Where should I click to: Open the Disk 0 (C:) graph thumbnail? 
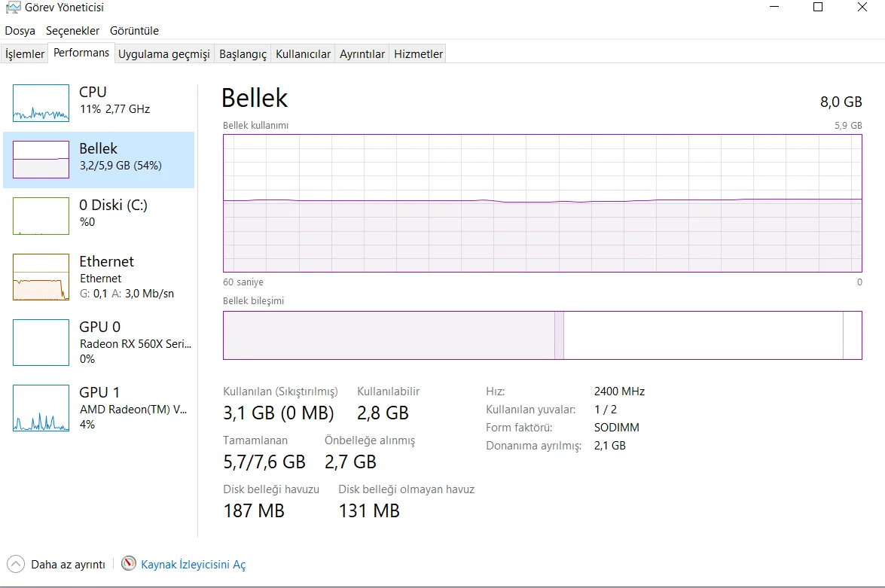(41, 216)
